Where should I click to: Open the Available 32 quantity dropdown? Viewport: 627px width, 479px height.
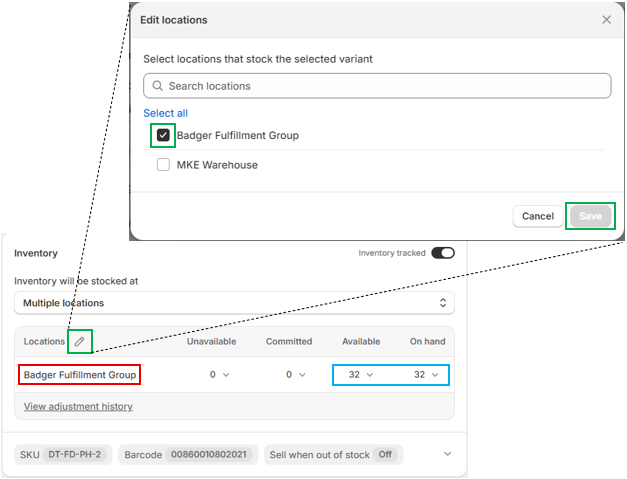(x=360, y=375)
